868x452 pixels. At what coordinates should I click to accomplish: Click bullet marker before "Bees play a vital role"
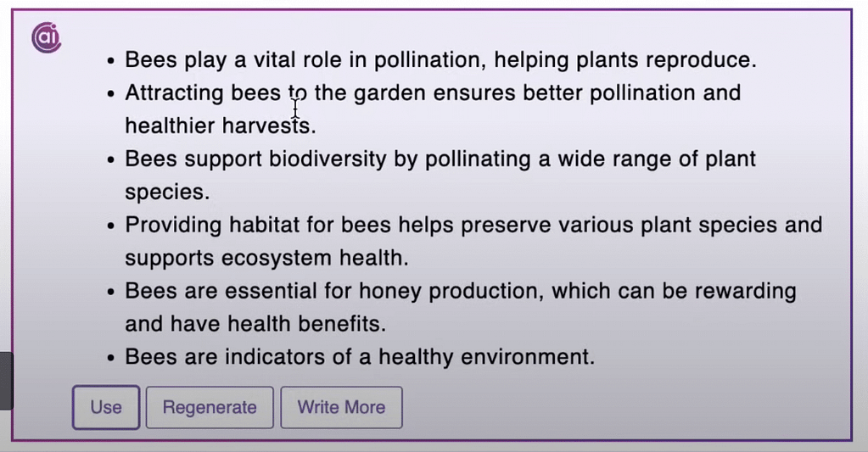(110, 61)
